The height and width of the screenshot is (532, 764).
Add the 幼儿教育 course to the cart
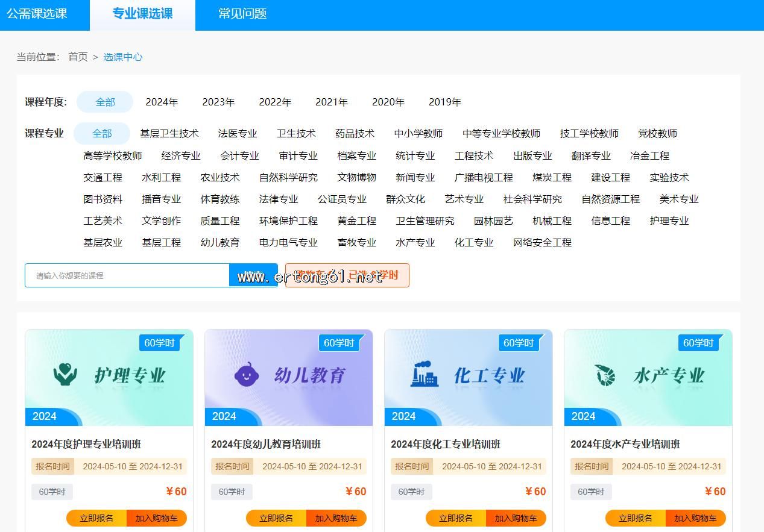pyautogui.click(x=336, y=518)
